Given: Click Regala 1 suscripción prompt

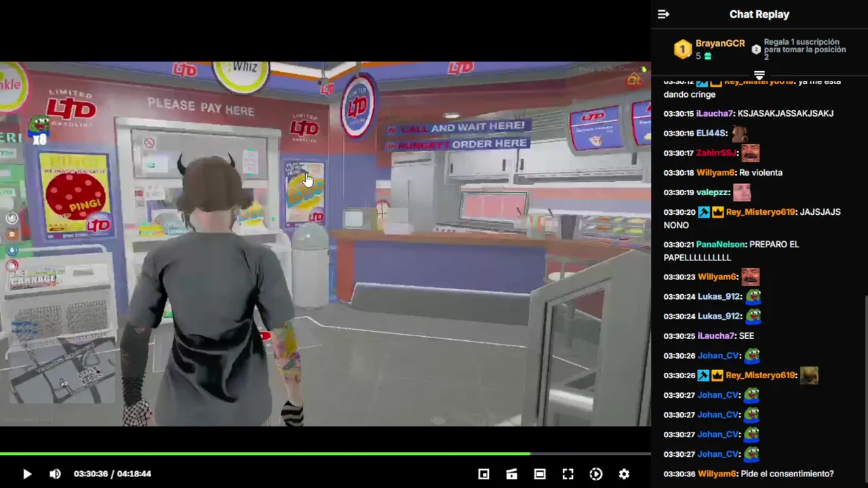Looking at the screenshot, I should 805,49.
